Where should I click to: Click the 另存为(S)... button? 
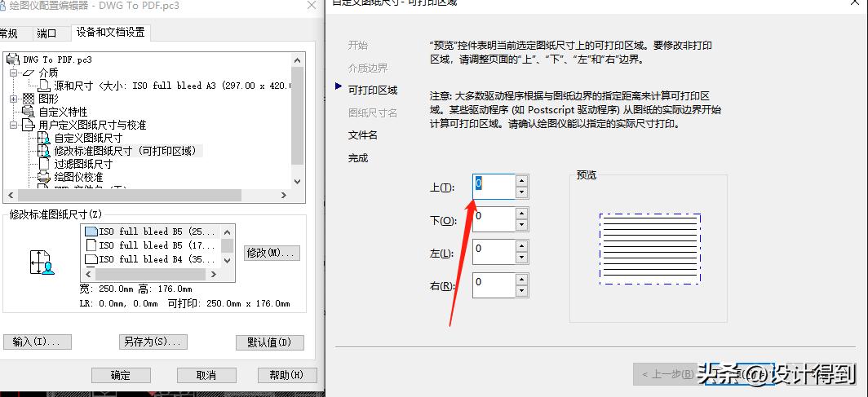point(153,342)
